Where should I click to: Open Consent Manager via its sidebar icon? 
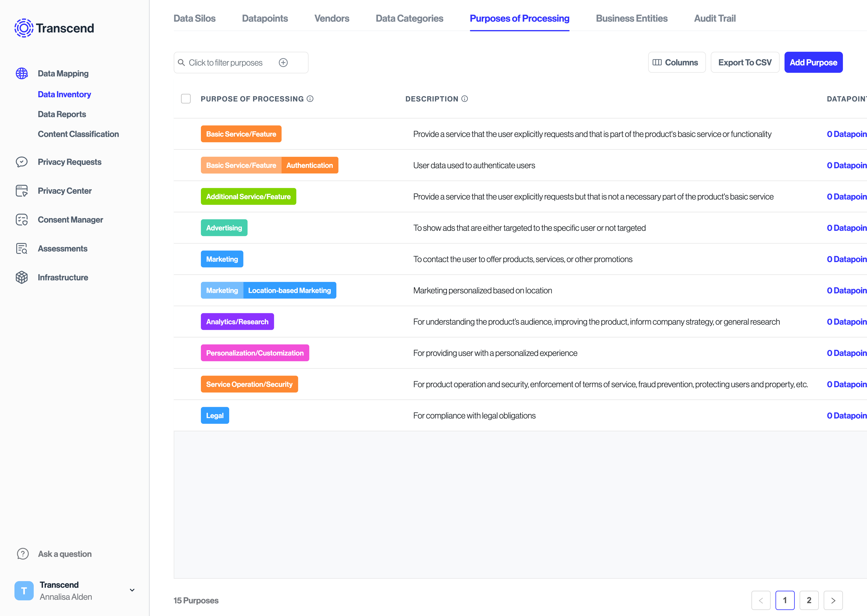(22, 220)
